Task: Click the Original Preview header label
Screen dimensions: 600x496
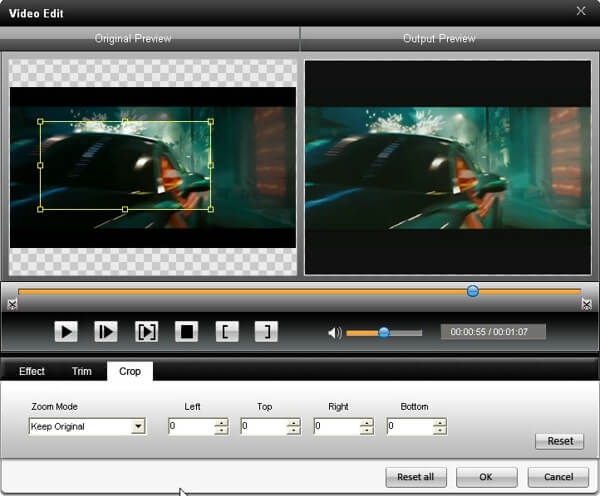Action: pos(133,38)
